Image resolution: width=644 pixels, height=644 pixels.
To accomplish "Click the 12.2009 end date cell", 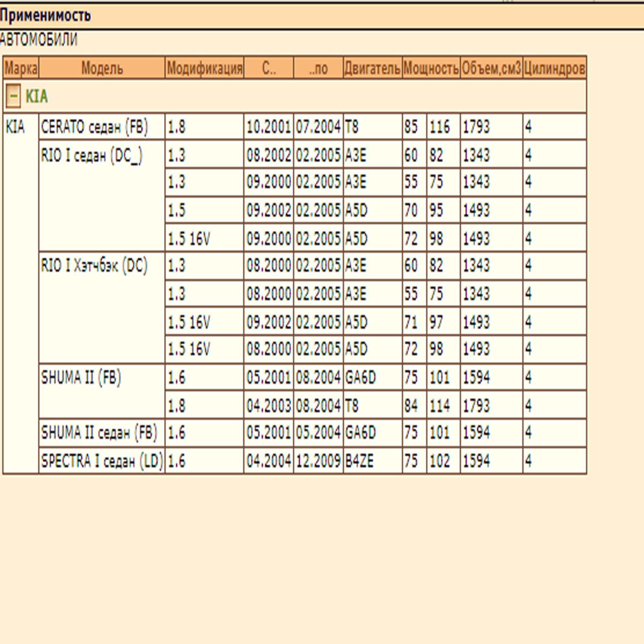I will click(318, 461).
